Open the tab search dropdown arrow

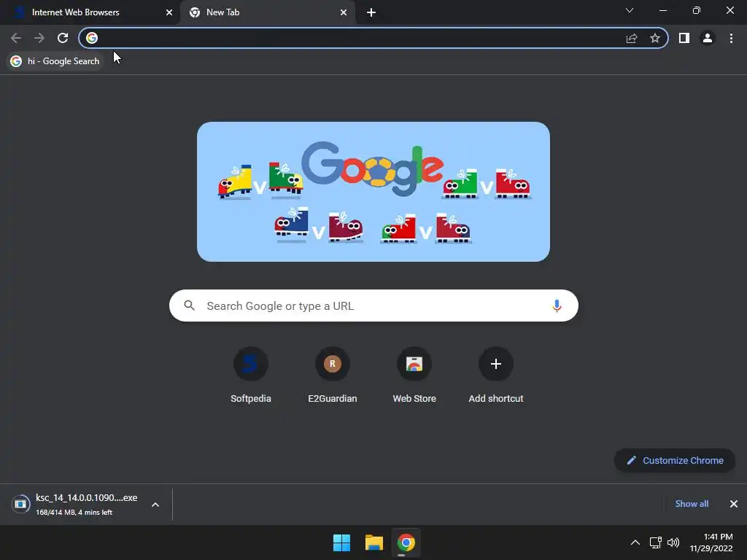click(x=630, y=10)
